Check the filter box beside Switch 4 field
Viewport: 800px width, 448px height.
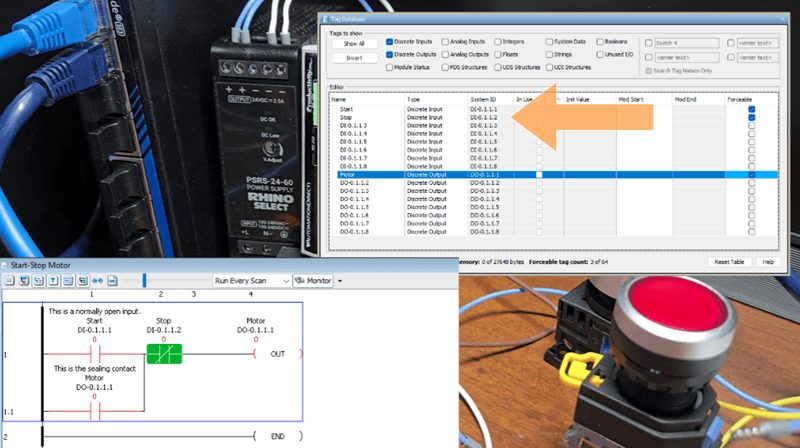[x=648, y=43]
